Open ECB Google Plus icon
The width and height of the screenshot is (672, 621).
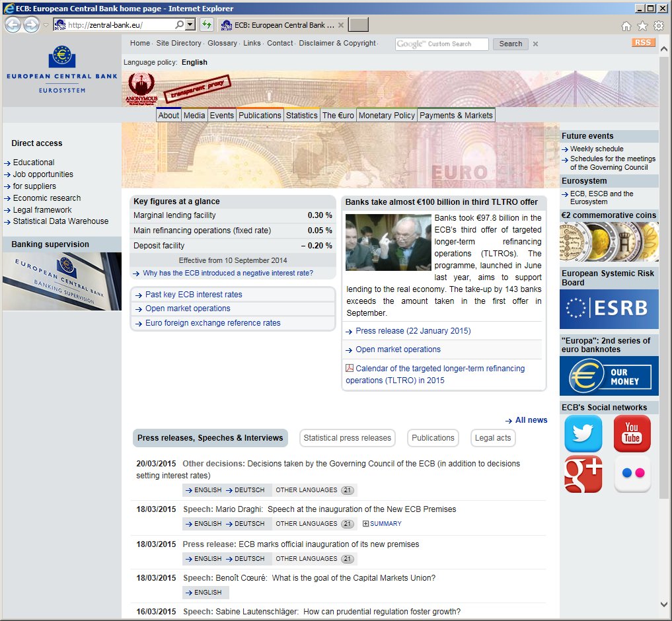tap(583, 474)
